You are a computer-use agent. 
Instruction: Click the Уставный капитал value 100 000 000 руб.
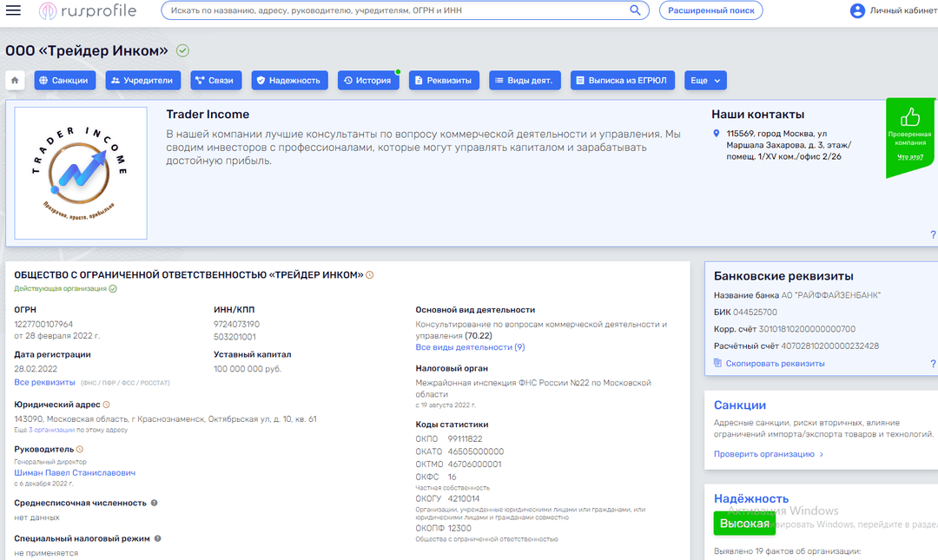[247, 369]
